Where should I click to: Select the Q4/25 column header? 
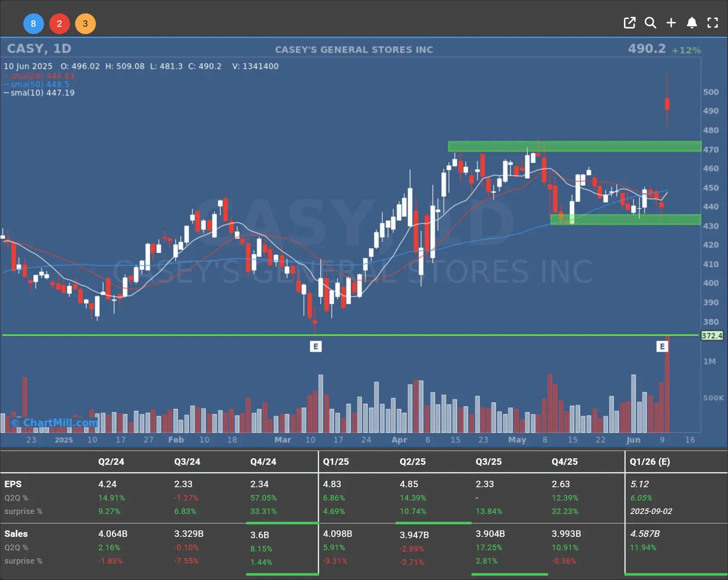pyautogui.click(x=564, y=462)
